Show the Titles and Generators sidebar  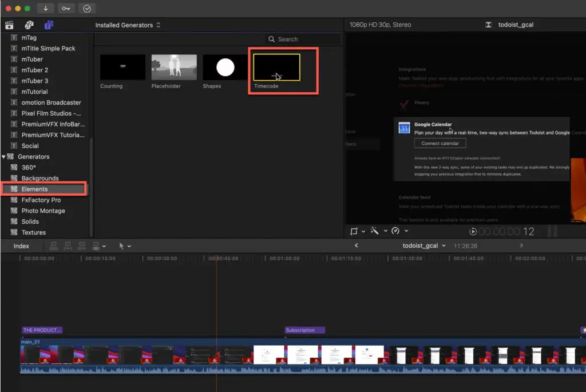[x=49, y=25]
